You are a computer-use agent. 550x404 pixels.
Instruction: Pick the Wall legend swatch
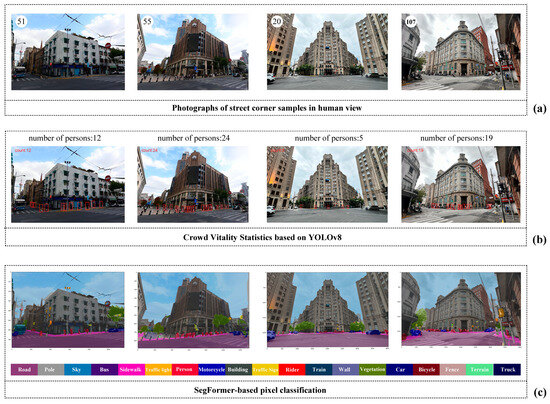[346, 370]
